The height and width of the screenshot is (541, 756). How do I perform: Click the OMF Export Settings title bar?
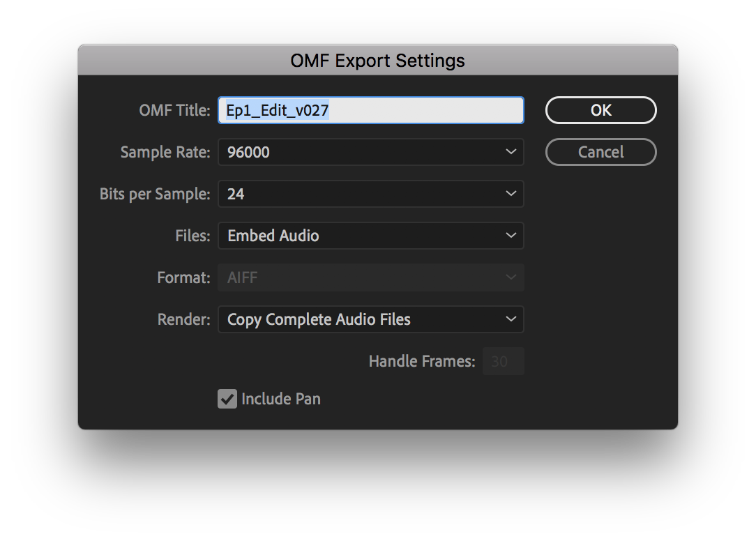coord(378,60)
